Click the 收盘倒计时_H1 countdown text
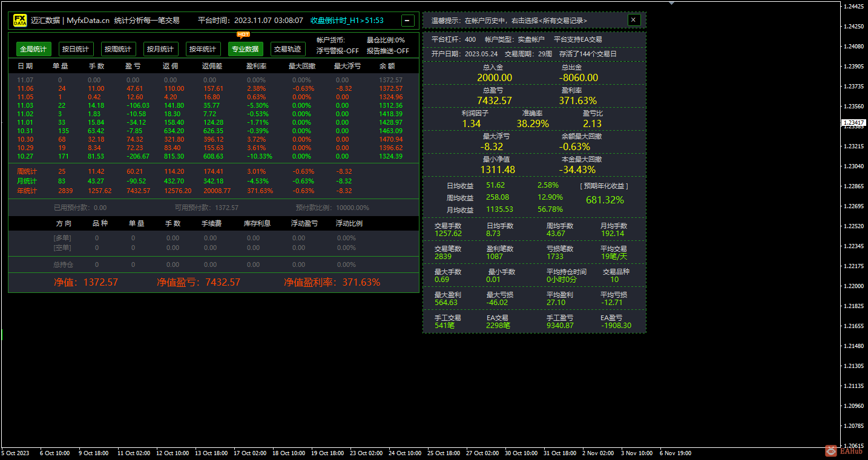Screen dimensions: 868x460 pos(347,21)
